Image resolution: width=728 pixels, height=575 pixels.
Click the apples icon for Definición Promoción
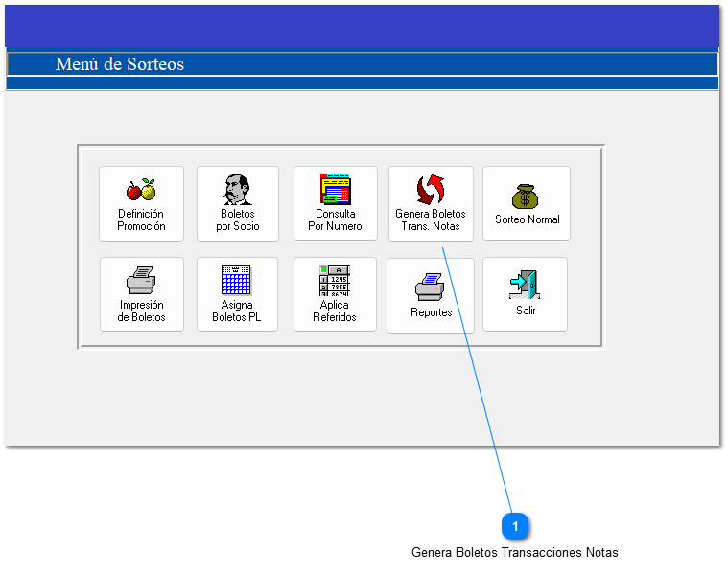coord(141,190)
